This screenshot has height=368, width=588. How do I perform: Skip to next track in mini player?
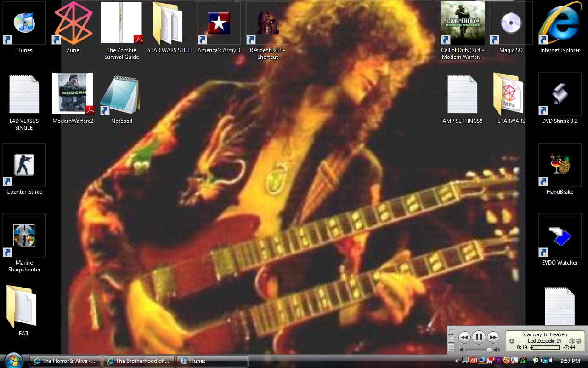[x=493, y=337]
